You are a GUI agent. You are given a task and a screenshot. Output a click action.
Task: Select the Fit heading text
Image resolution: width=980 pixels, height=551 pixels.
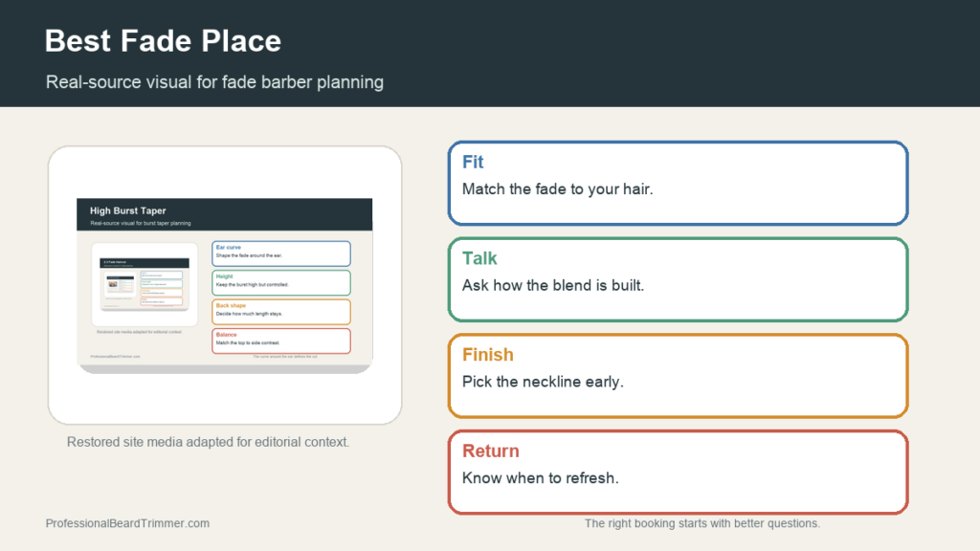pyautogui.click(x=473, y=162)
